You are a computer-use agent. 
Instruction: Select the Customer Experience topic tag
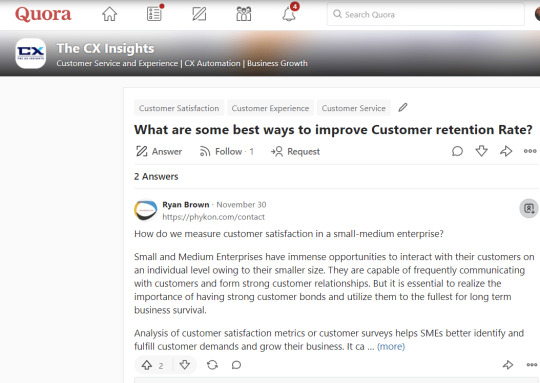[270, 108]
